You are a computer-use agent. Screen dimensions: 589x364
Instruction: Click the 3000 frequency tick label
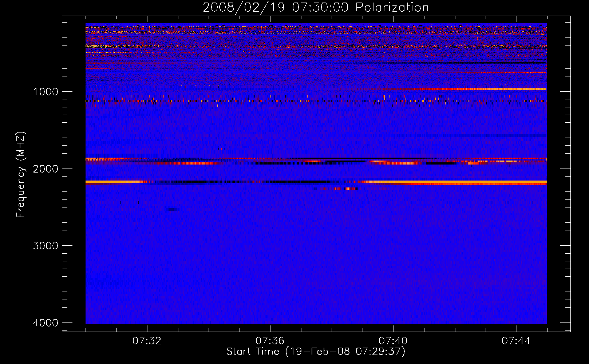(46, 246)
